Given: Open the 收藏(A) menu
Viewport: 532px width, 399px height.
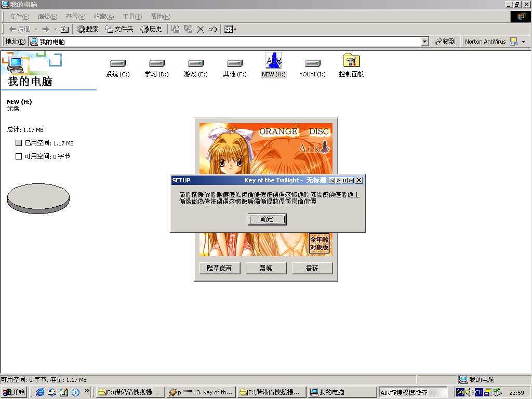Looking at the screenshot, I should 103,16.
